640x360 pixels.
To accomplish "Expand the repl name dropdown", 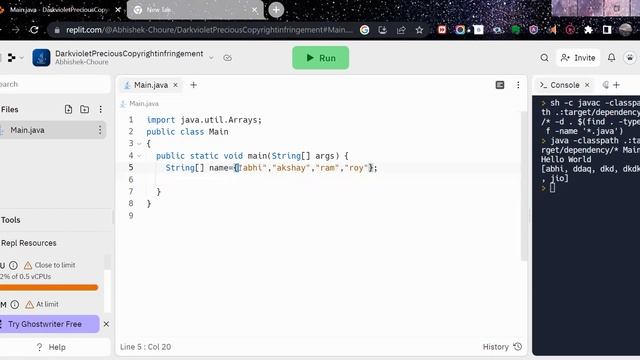I will [211, 58].
